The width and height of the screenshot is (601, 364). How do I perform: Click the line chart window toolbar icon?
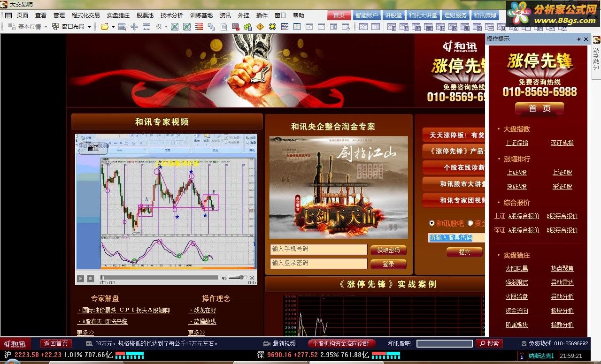pyautogui.click(x=285, y=27)
